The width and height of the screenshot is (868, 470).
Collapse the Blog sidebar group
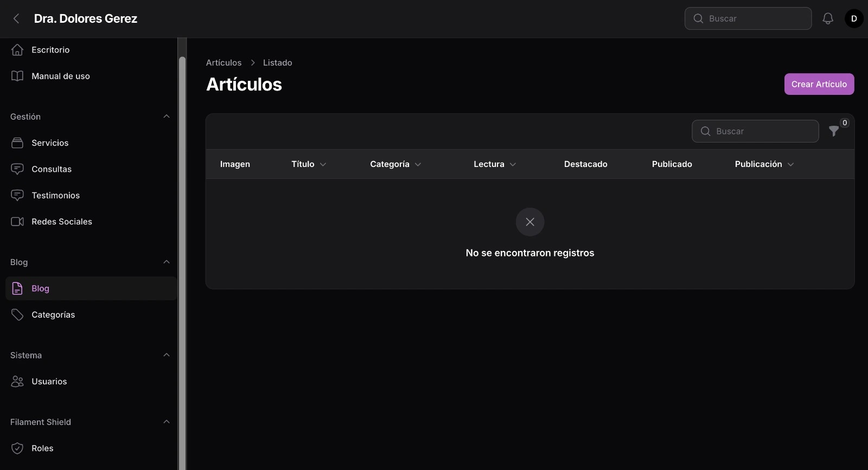(x=167, y=262)
